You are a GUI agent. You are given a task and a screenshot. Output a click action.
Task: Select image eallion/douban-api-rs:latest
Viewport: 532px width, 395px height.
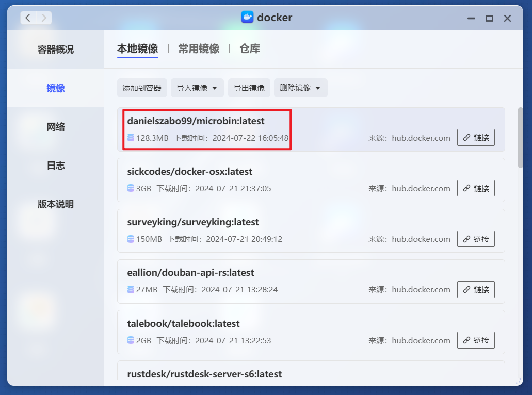coord(311,282)
